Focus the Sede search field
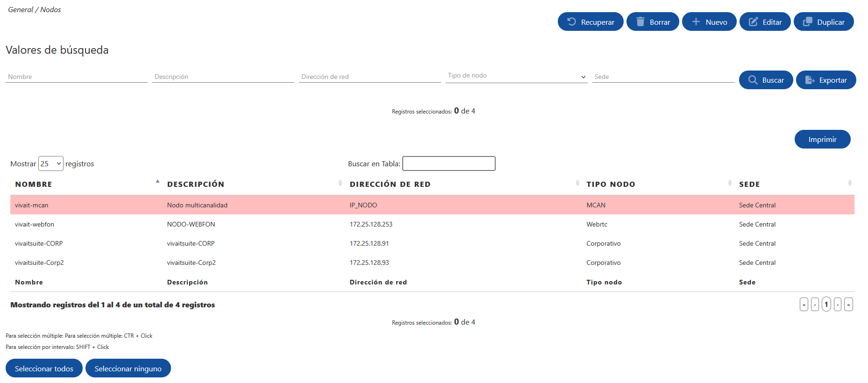 point(663,77)
